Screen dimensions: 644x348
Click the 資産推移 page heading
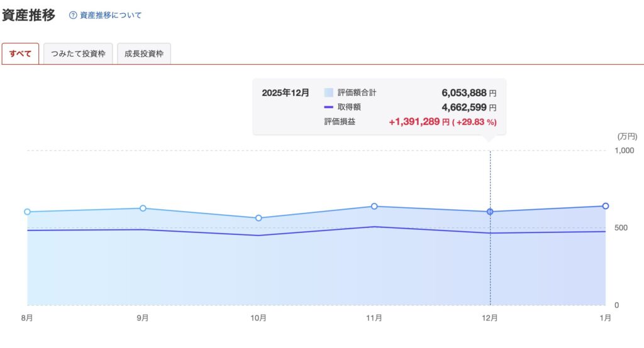click(x=29, y=15)
